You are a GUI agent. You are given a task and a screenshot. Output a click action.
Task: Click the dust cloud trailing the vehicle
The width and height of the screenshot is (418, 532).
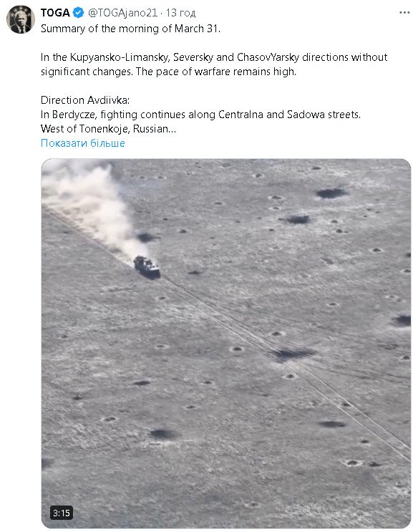click(92, 203)
